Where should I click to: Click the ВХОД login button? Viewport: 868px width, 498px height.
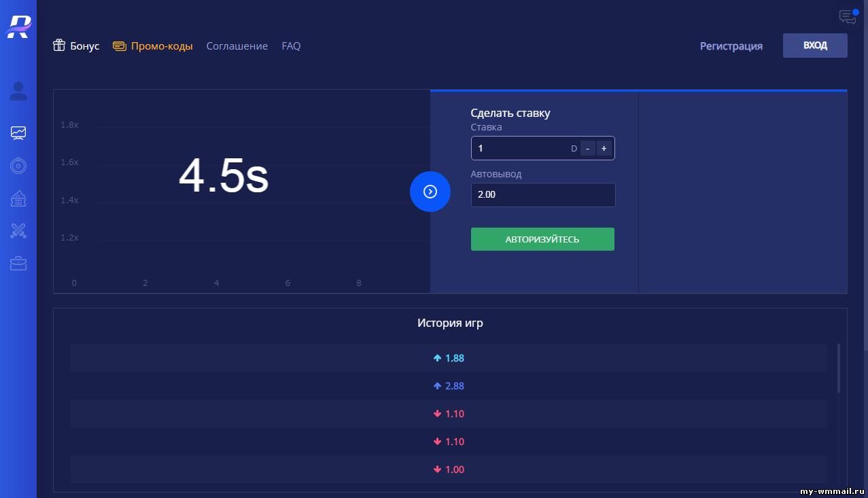point(815,46)
